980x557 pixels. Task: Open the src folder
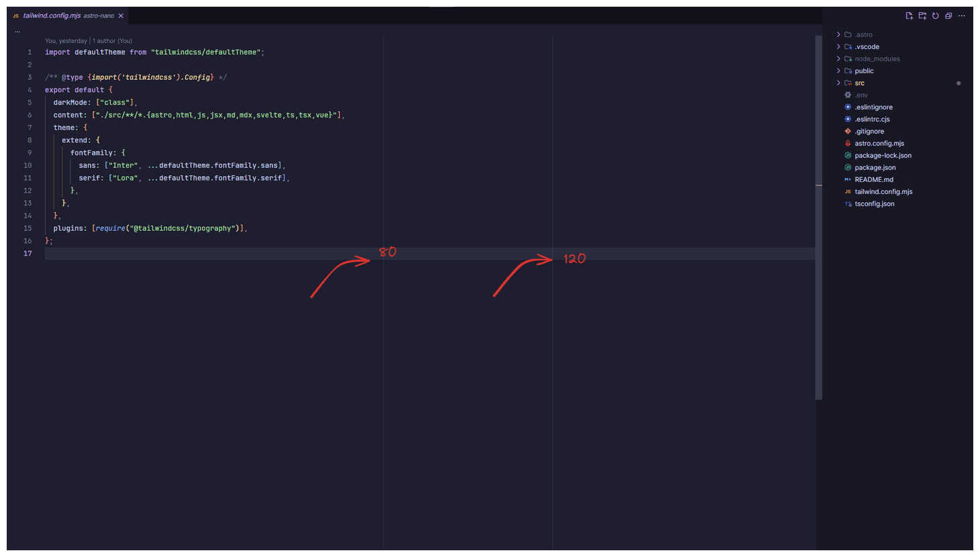coord(859,83)
